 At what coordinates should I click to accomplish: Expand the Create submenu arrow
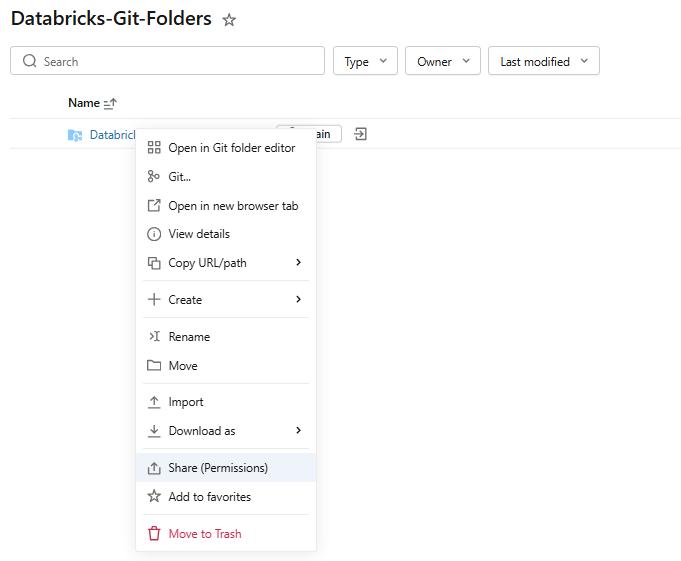298,299
